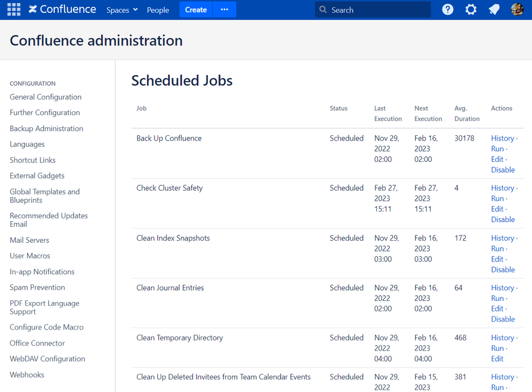Open Webhooks

pos(27,375)
